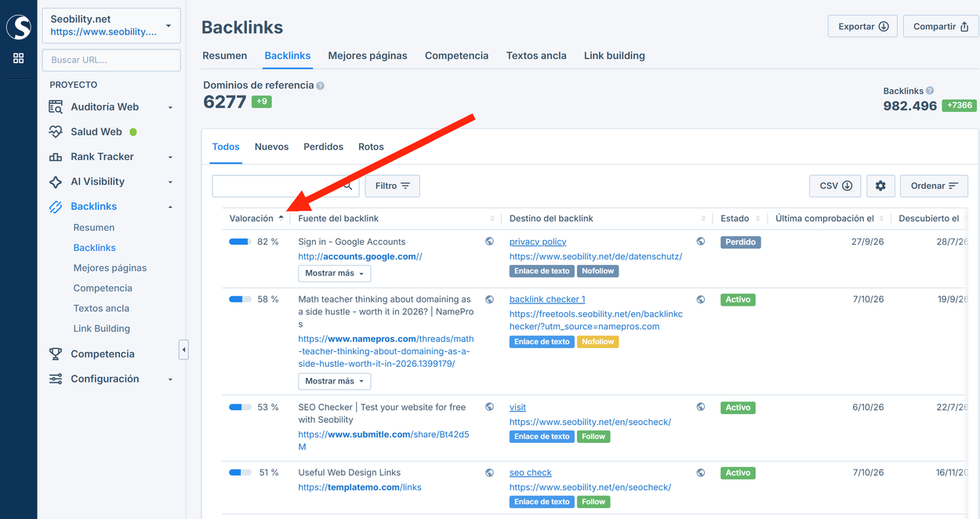Open the templatemo.com/links source URL
This screenshot has height=519, width=980.
[x=360, y=488]
